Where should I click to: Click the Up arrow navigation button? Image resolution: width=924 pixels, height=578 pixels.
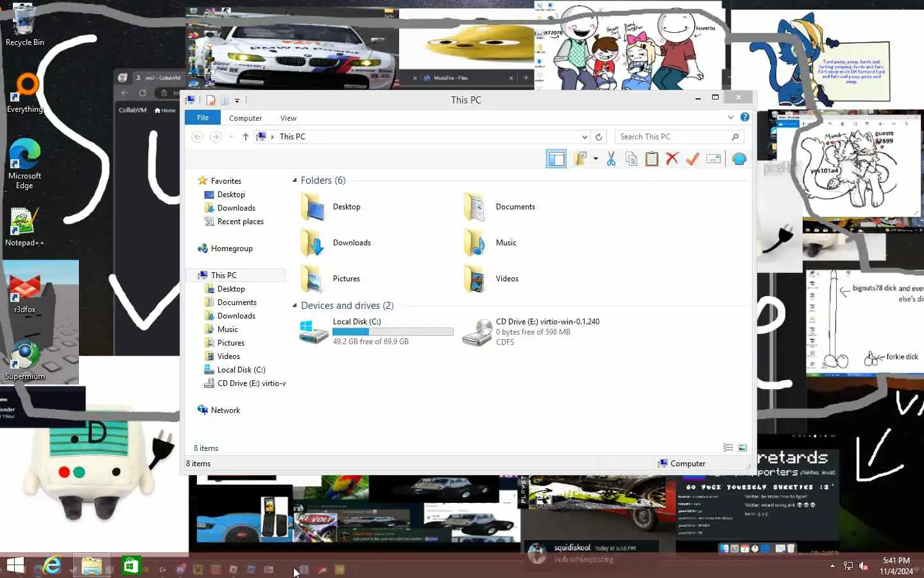[245, 137]
